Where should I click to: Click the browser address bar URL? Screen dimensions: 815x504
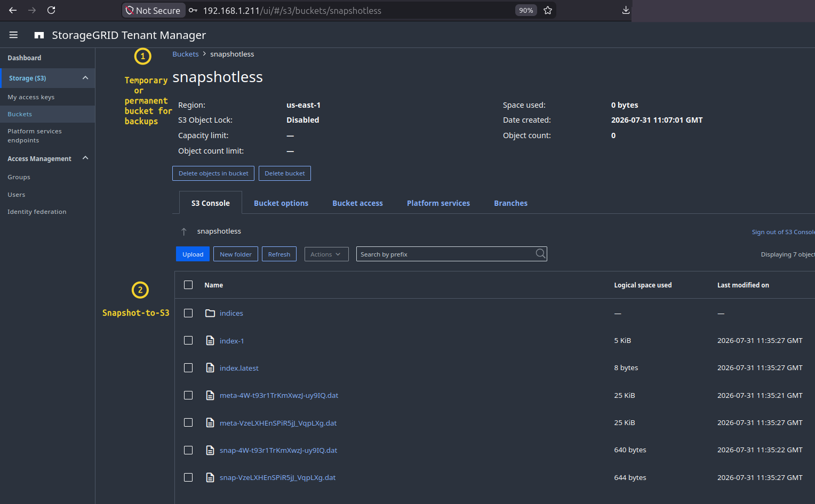[x=292, y=11]
